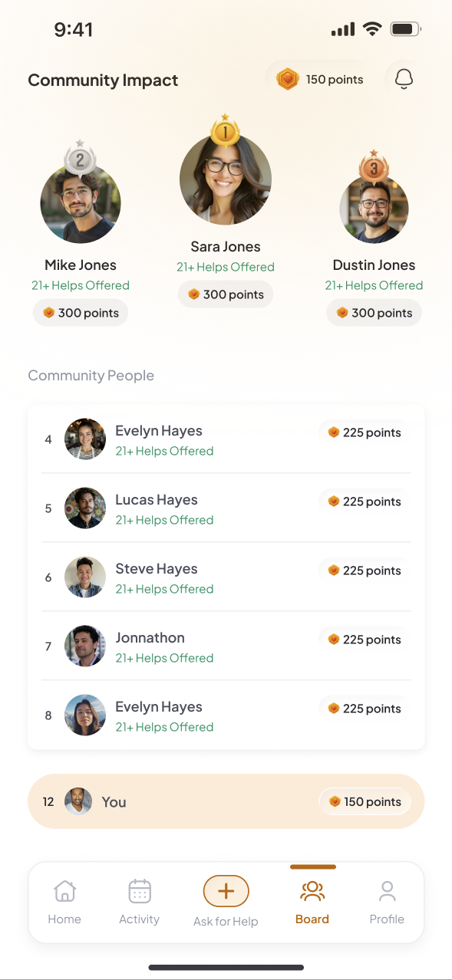Screen dimensions: 452x980
Task: Open Lucas Hayes name
Action: click(157, 500)
